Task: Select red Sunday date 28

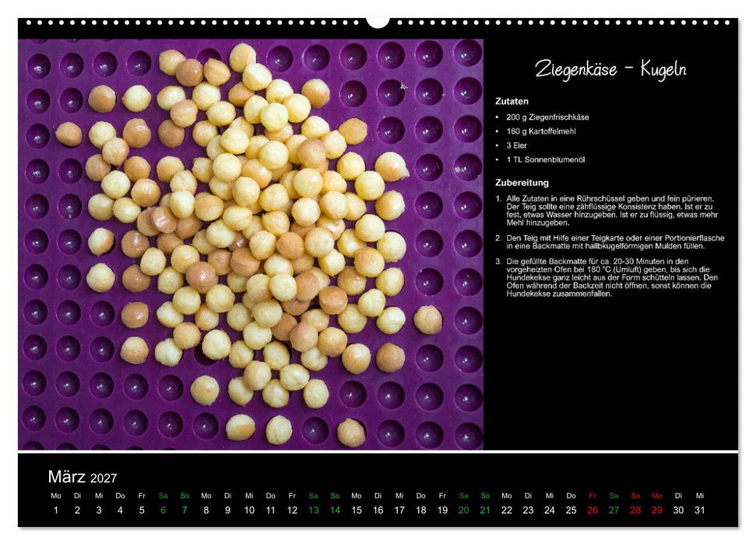Action: tap(635, 510)
